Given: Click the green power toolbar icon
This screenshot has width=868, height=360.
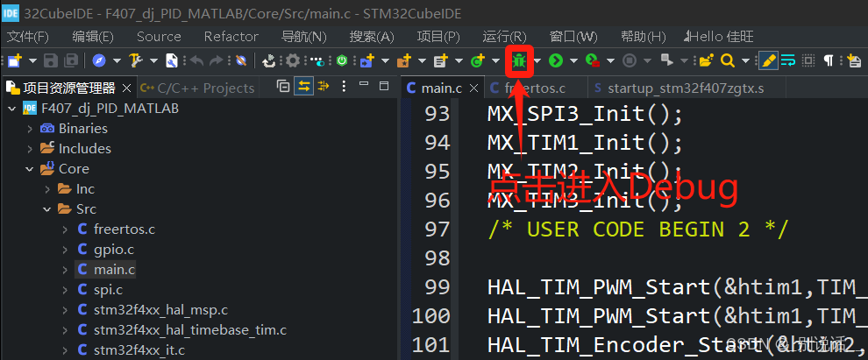Looking at the screenshot, I should point(342,60).
